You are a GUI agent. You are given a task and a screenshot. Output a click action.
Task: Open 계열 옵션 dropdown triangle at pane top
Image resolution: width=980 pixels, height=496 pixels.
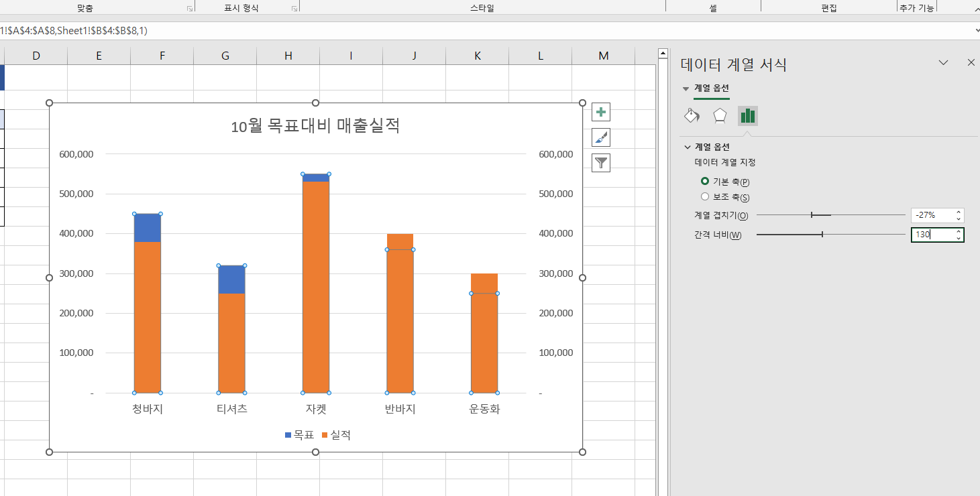point(686,88)
